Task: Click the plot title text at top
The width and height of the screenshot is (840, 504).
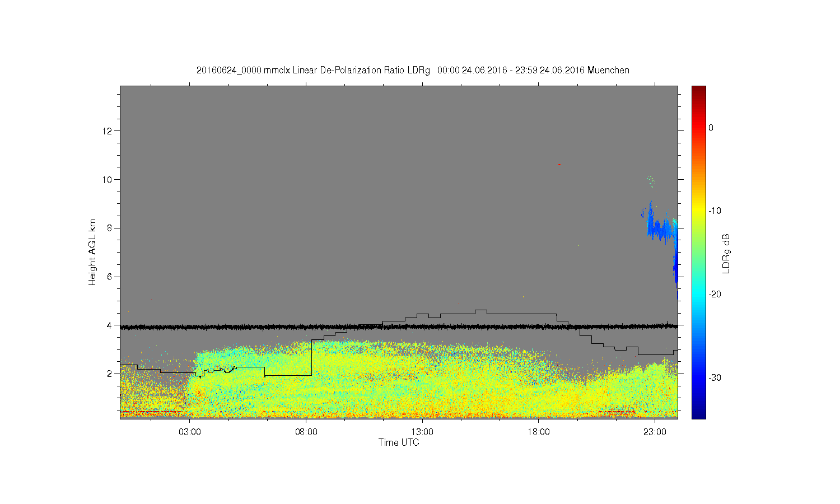Action: pos(413,71)
